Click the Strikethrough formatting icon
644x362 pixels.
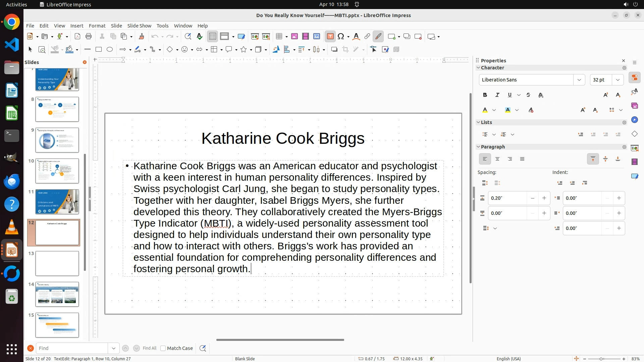[x=528, y=95]
